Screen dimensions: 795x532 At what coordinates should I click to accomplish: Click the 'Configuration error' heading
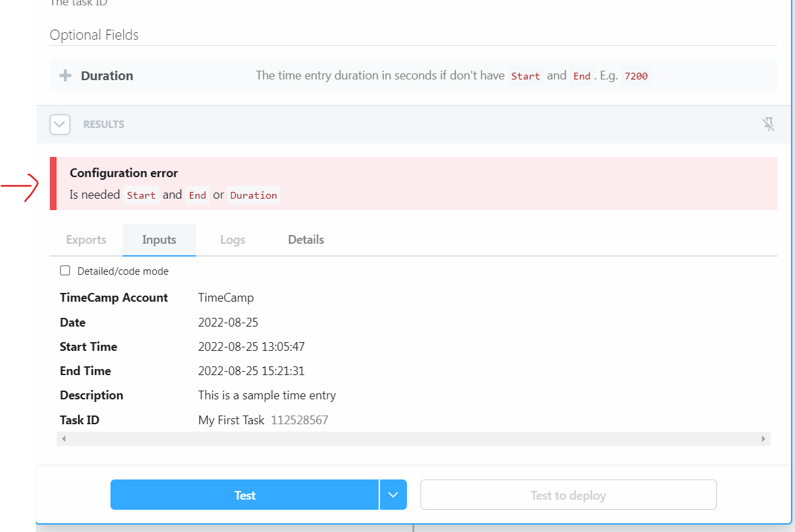click(124, 173)
